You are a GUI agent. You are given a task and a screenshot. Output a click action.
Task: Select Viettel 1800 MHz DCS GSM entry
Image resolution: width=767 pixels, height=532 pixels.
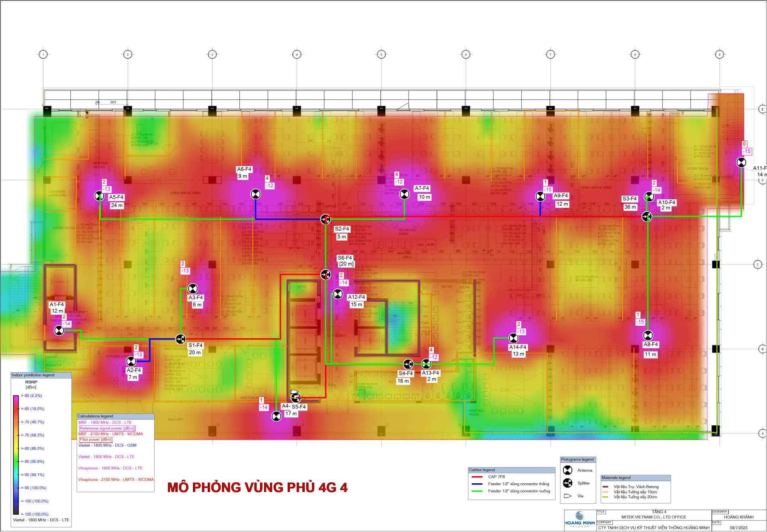(107, 445)
